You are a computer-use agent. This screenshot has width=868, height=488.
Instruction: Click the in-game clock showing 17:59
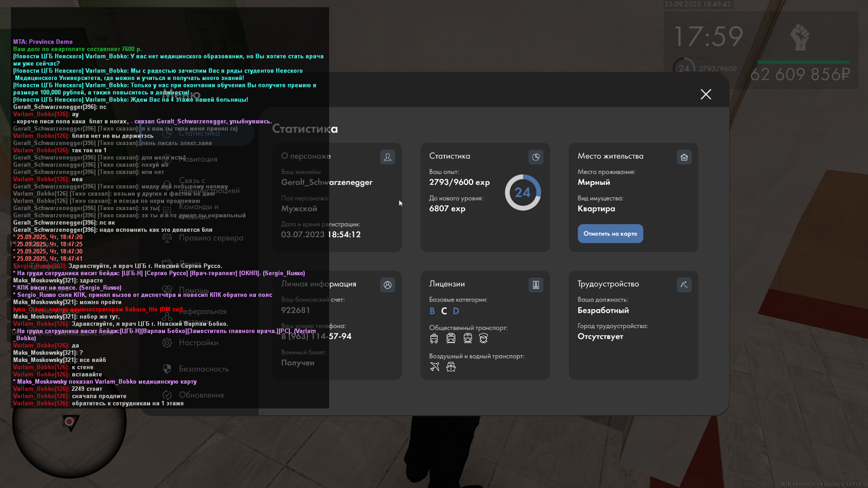[x=708, y=36]
